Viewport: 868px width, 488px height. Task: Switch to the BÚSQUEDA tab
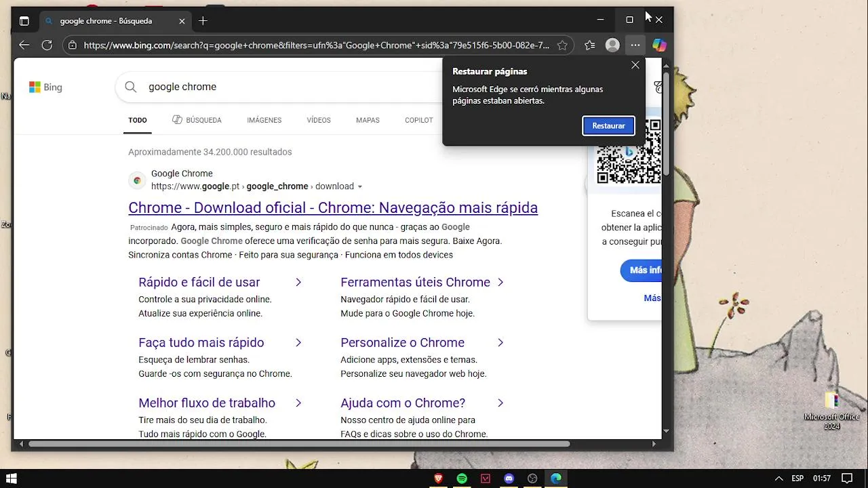point(197,120)
